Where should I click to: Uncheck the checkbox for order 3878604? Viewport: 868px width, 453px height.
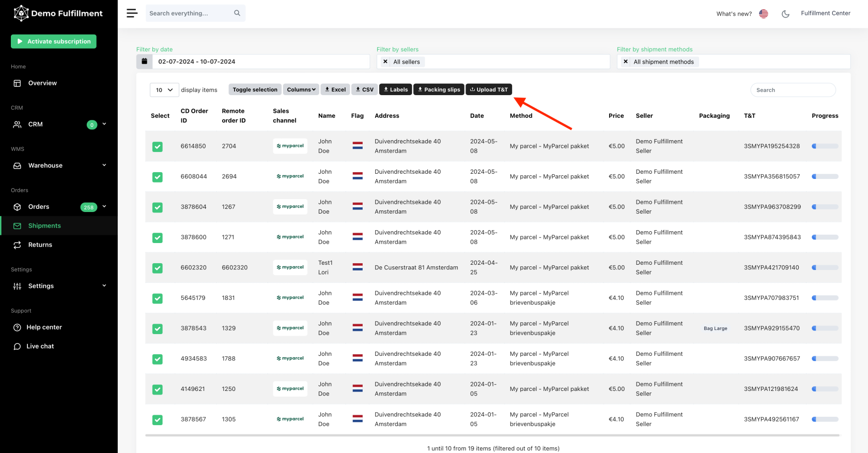pos(158,207)
